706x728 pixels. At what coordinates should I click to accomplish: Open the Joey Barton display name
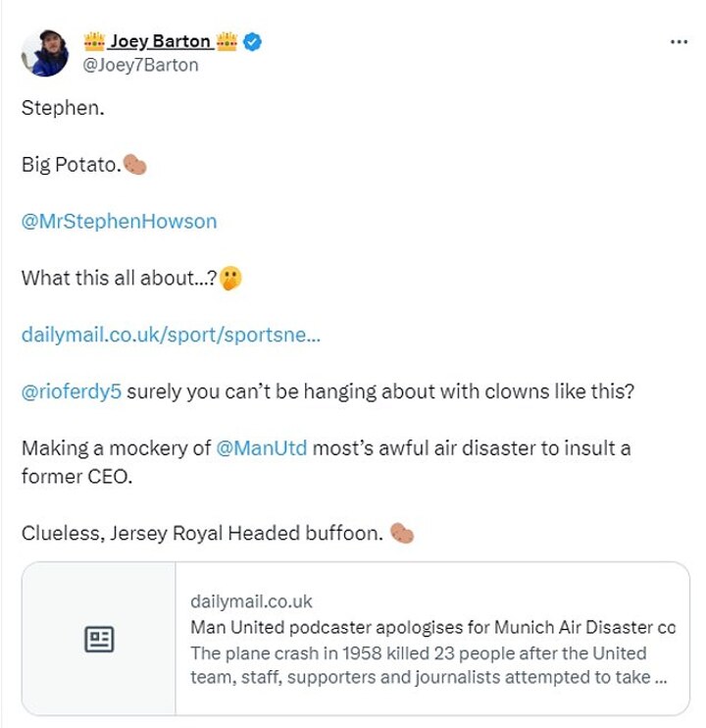pyautogui.click(x=160, y=41)
